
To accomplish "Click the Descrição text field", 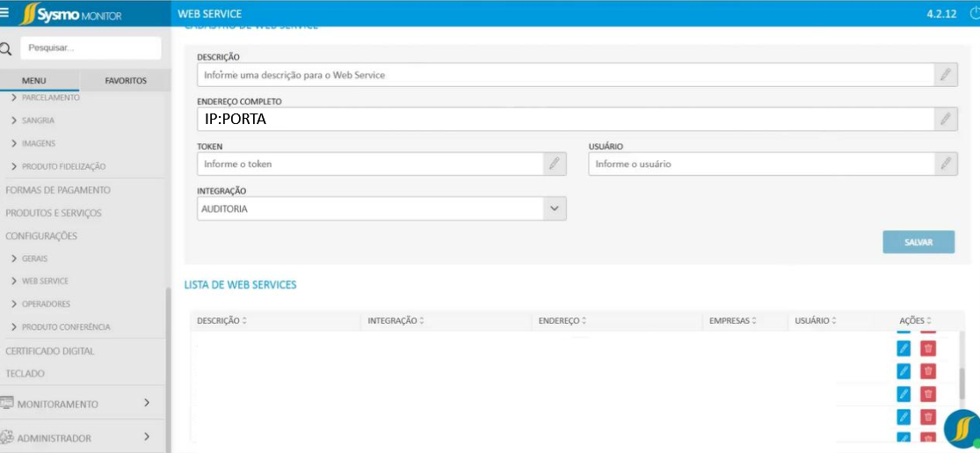I will point(566,75).
